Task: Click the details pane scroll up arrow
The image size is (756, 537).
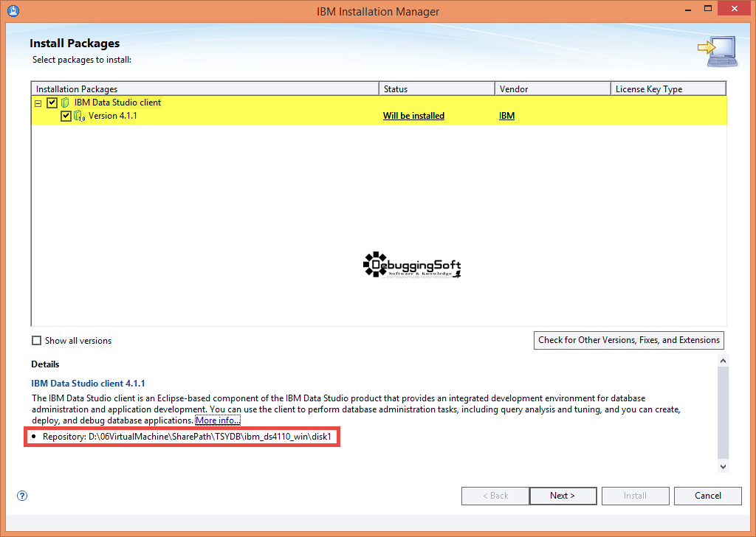Action: tap(723, 361)
